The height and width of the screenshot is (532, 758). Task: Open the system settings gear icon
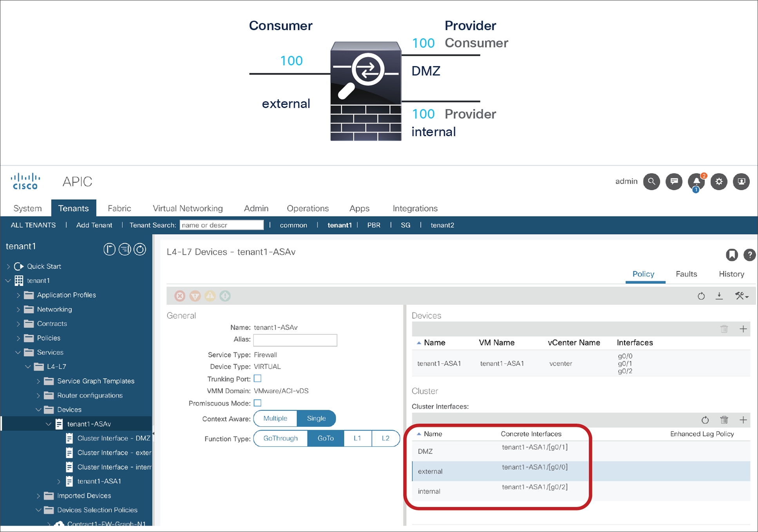[x=719, y=182]
